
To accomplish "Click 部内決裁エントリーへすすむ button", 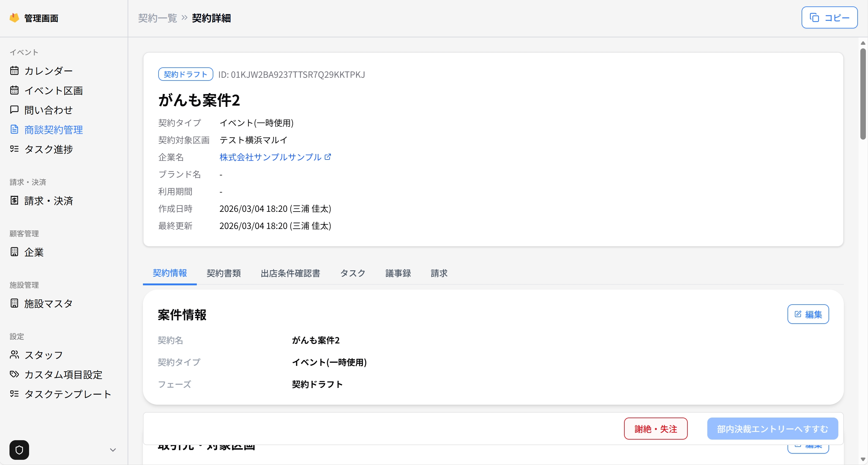I will point(773,429).
